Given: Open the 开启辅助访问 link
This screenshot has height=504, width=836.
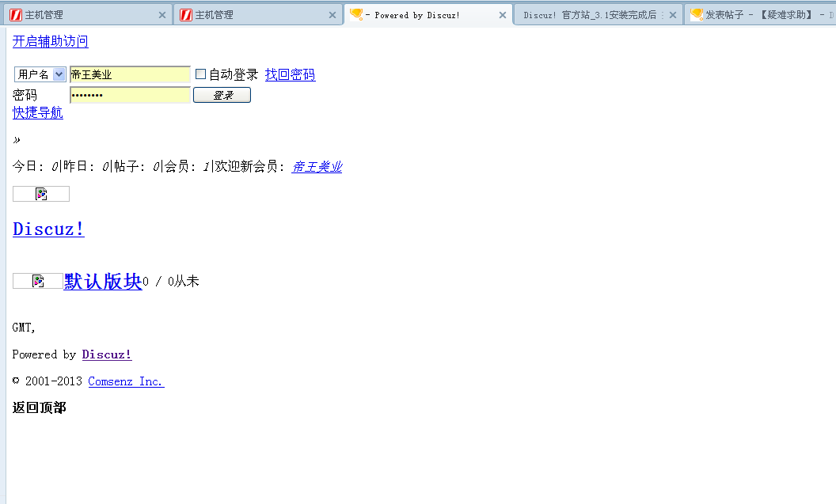Looking at the screenshot, I should [x=51, y=42].
